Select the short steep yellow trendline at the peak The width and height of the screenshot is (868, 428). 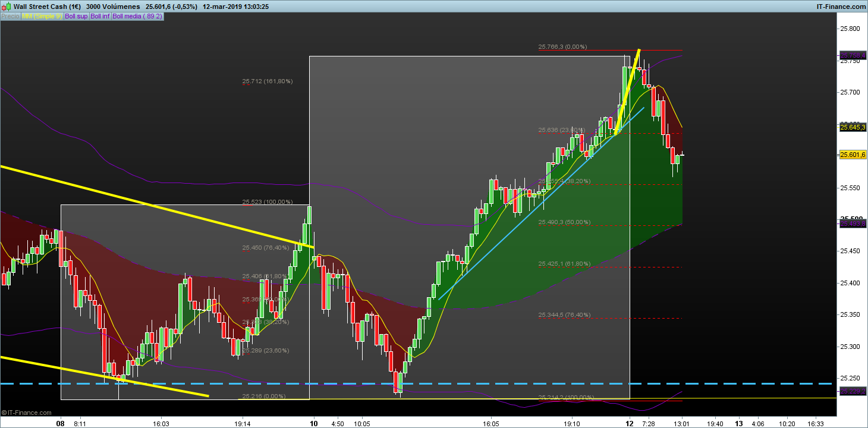click(x=627, y=91)
